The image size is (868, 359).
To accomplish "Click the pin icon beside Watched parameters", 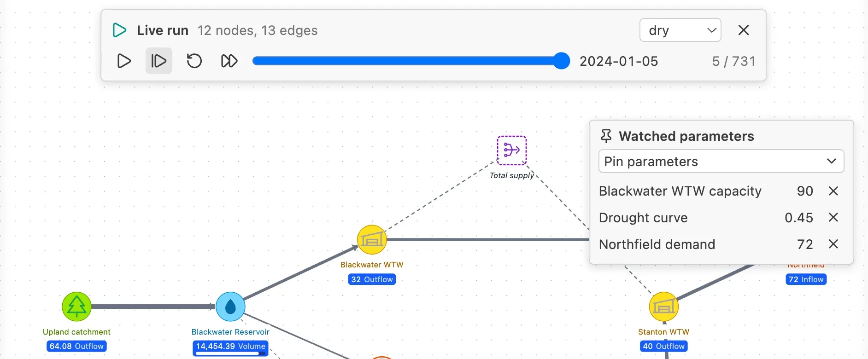I will pos(606,136).
